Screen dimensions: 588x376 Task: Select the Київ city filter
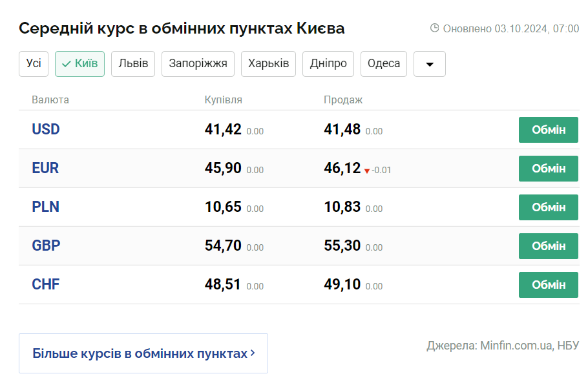80,64
